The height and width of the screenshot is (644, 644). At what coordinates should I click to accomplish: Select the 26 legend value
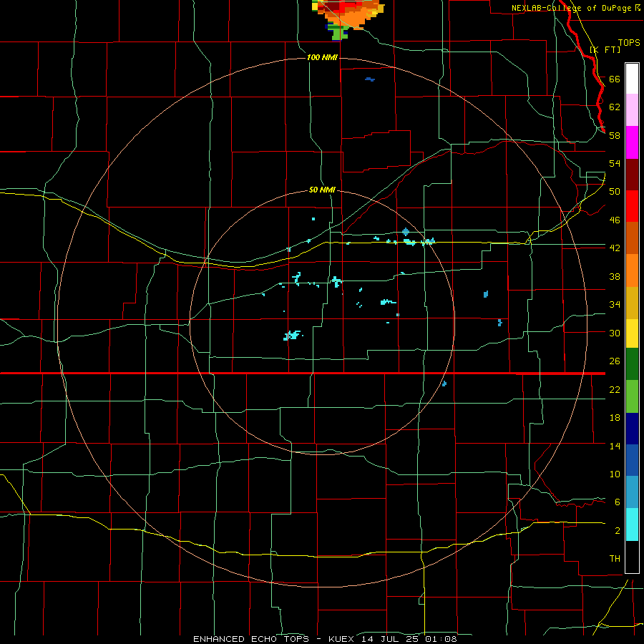pyautogui.click(x=615, y=361)
